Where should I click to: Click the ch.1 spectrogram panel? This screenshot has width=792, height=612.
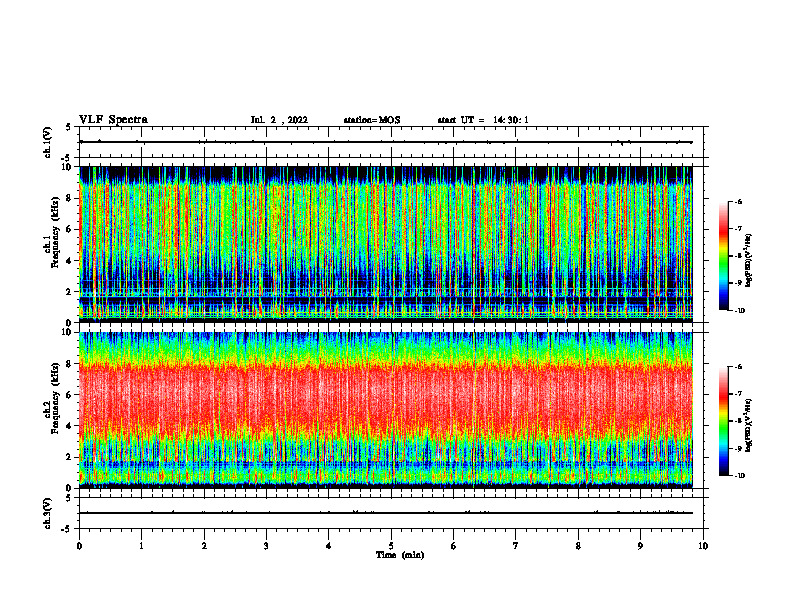click(x=386, y=244)
